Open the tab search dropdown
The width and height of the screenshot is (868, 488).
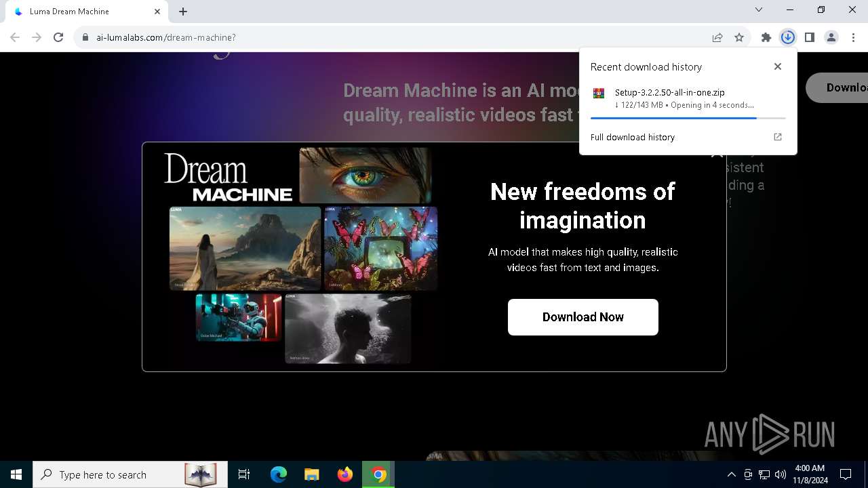759,9
